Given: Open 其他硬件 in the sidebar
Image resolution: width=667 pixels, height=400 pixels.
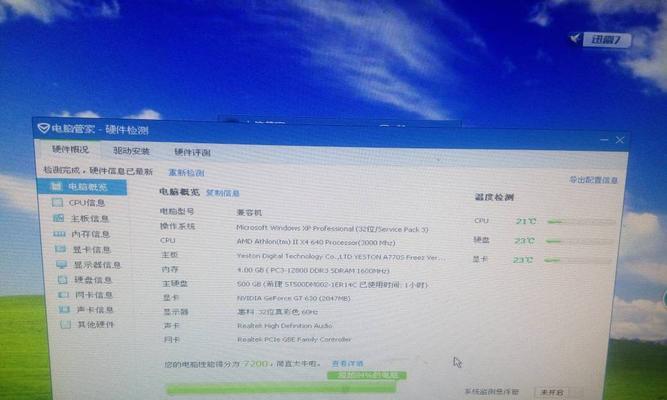Looking at the screenshot, I should click(96, 324).
